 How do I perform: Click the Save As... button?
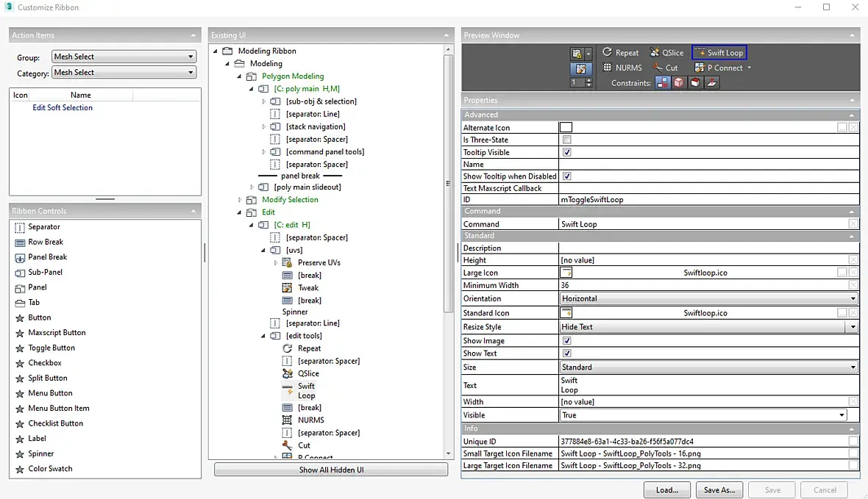pos(719,490)
